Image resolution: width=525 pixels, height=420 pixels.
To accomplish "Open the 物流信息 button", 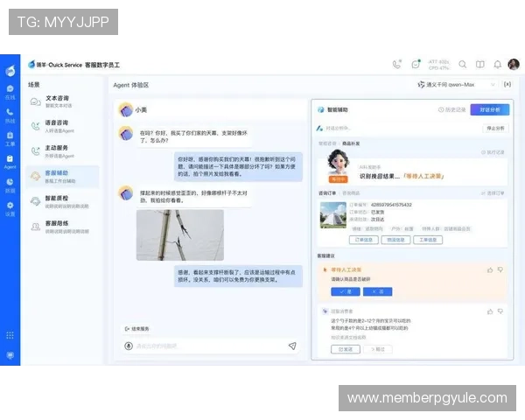I will (x=395, y=240).
